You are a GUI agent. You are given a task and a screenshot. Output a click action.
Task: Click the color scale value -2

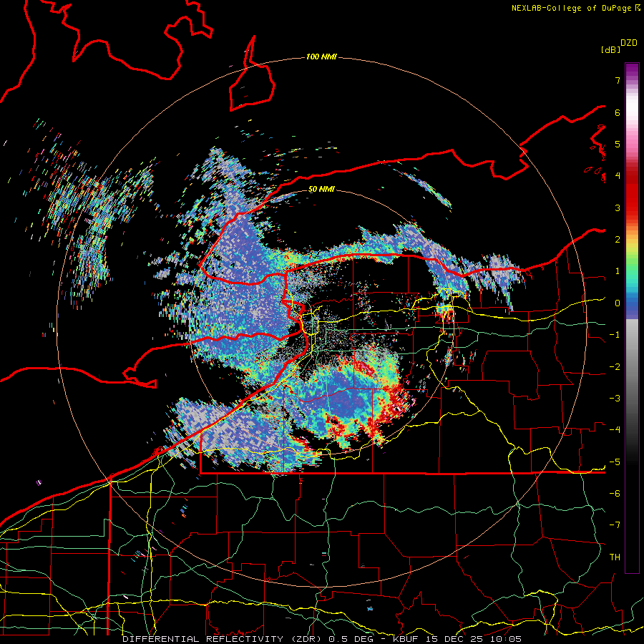[615, 367]
